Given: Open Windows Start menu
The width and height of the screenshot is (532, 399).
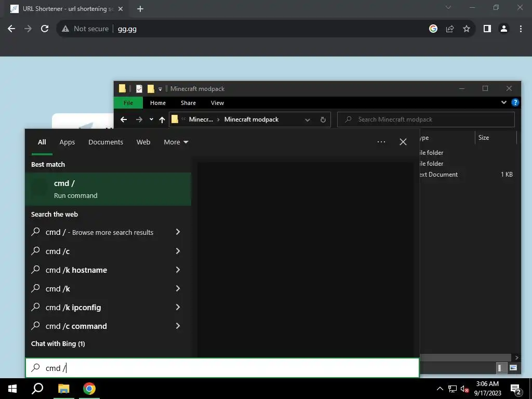Looking at the screenshot, I should [12, 389].
